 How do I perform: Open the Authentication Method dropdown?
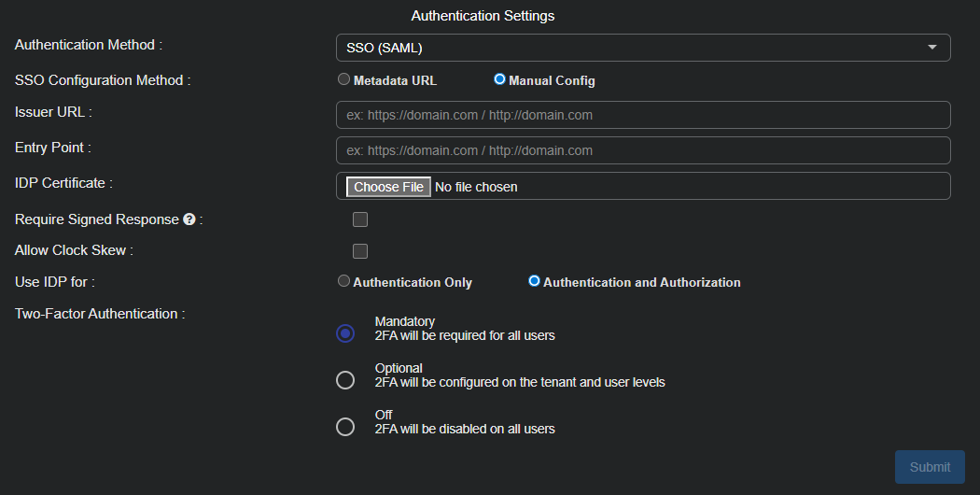pos(642,48)
